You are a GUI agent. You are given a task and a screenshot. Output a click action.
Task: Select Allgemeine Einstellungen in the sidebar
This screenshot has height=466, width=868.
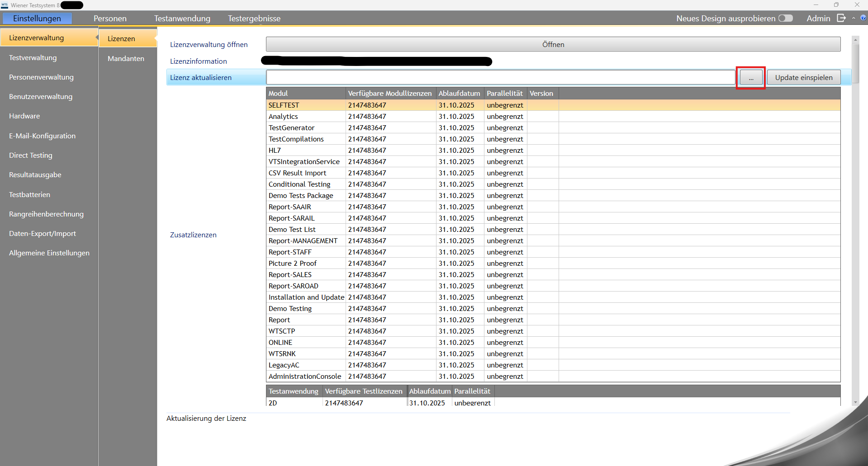pos(49,253)
